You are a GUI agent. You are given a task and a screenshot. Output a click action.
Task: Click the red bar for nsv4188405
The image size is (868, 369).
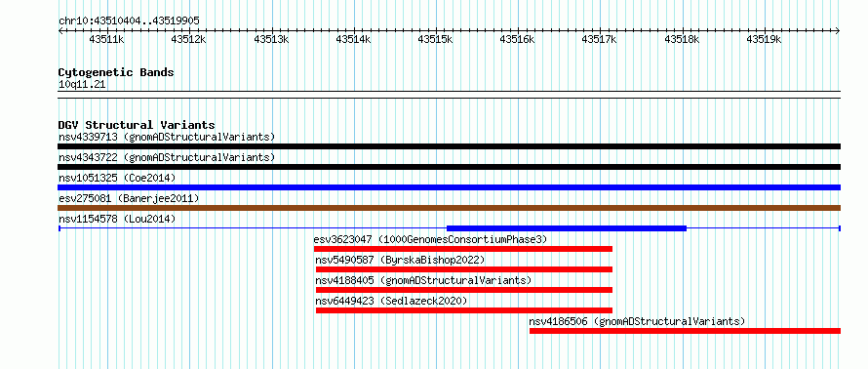(x=464, y=290)
